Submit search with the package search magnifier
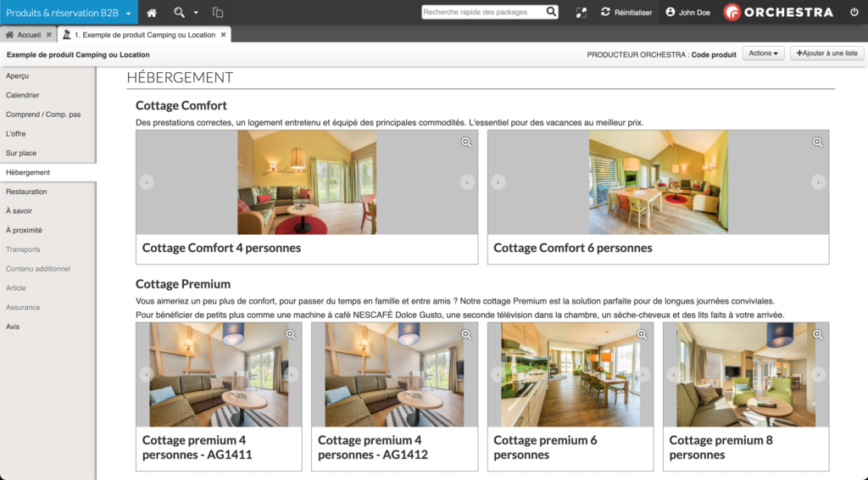868x480 pixels. click(x=551, y=12)
